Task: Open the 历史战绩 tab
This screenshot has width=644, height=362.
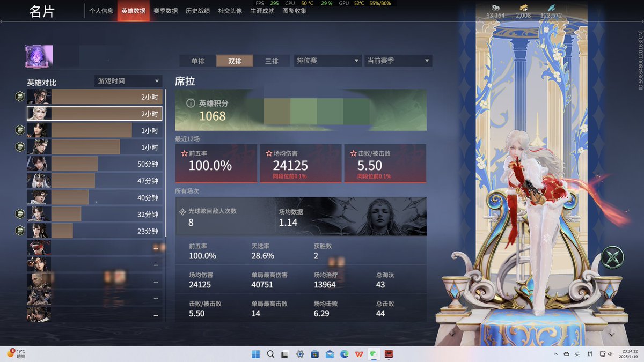Action: [197, 11]
